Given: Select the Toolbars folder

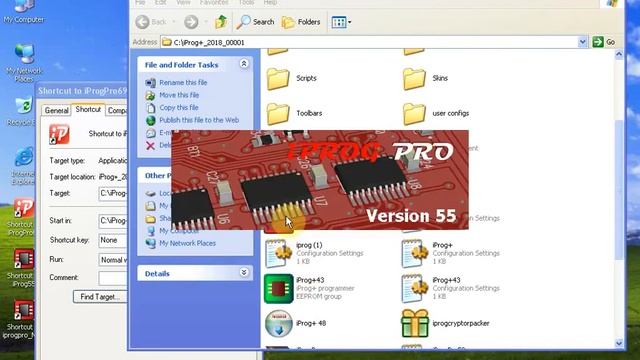Looking at the screenshot, I should click(294, 113).
